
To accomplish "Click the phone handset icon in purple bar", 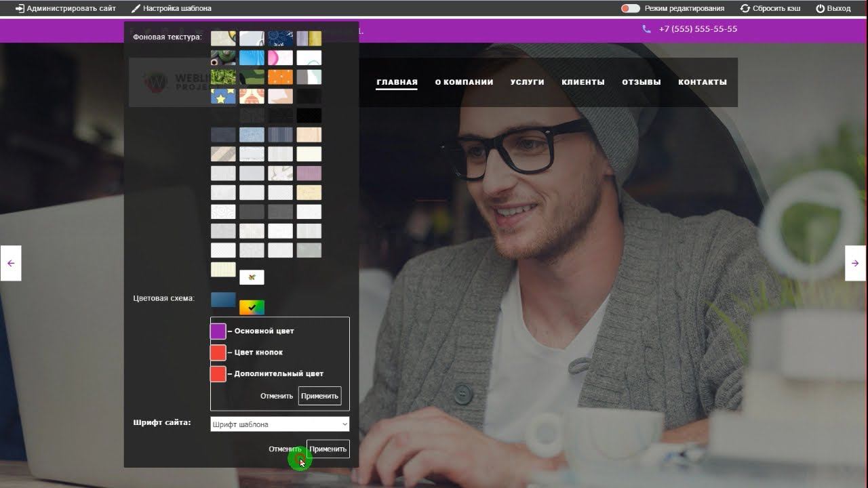I will [x=646, y=29].
